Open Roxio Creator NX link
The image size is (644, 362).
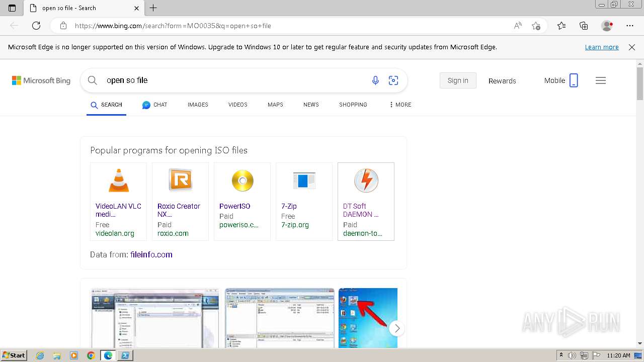(179, 210)
